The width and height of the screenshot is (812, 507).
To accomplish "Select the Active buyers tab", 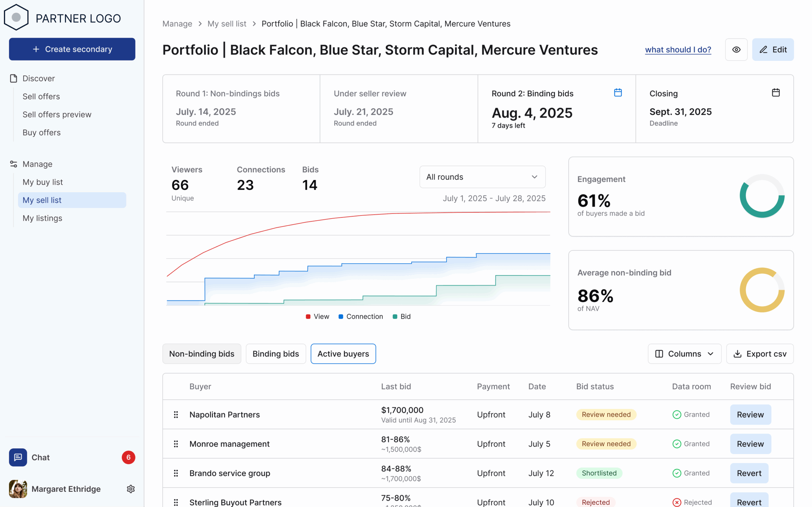I will (343, 354).
